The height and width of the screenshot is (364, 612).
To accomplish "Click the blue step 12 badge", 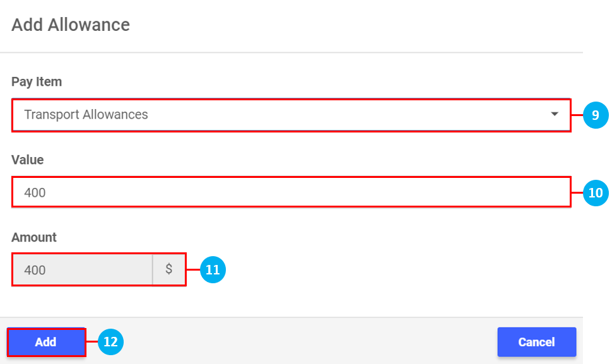I will (x=110, y=342).
